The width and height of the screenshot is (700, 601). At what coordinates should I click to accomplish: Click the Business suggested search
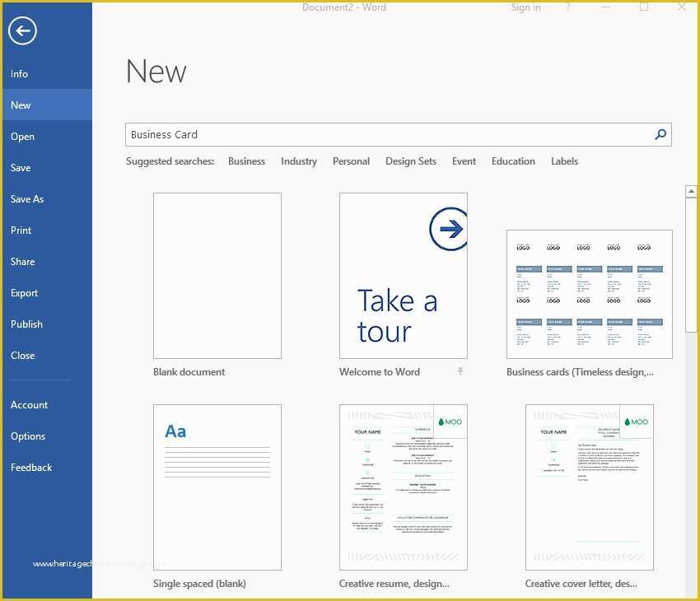246,161
